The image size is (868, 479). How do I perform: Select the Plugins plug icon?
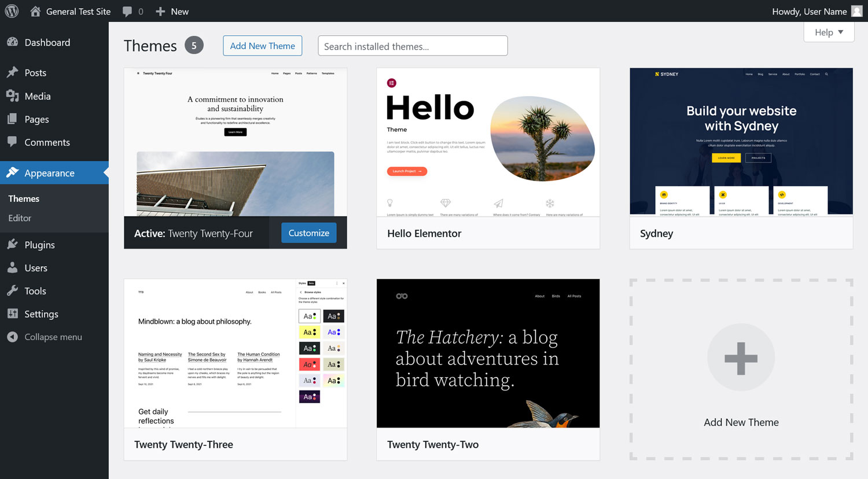(x=13, y=244)
